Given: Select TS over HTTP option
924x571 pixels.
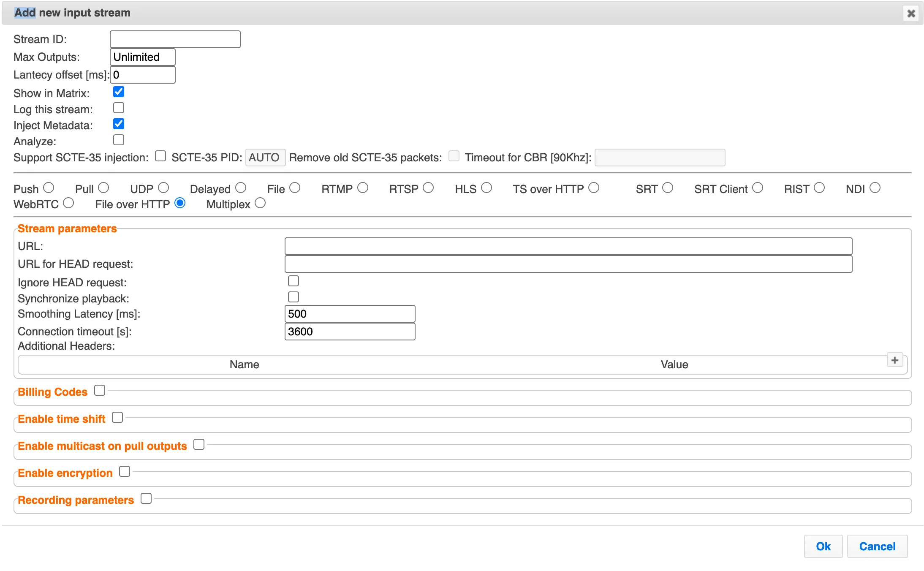Looking at the screenshot, I should click(594, 188).
